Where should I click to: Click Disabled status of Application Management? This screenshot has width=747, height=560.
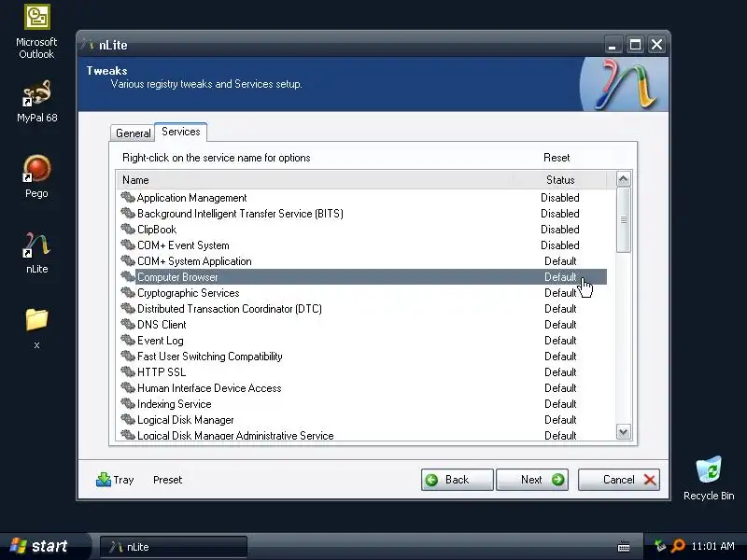tap(559, 197)
